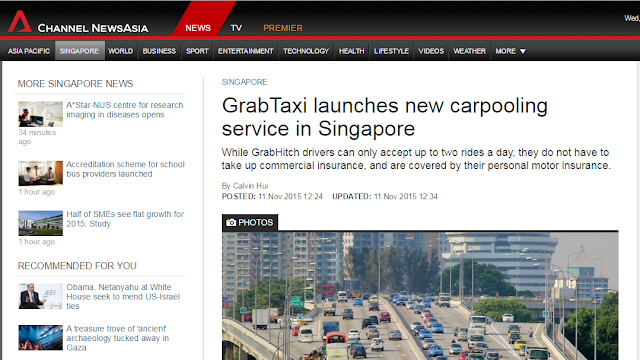This screenshot has width=640, height=360.
Task: Go to BUSINESS section
Action: 159,51
